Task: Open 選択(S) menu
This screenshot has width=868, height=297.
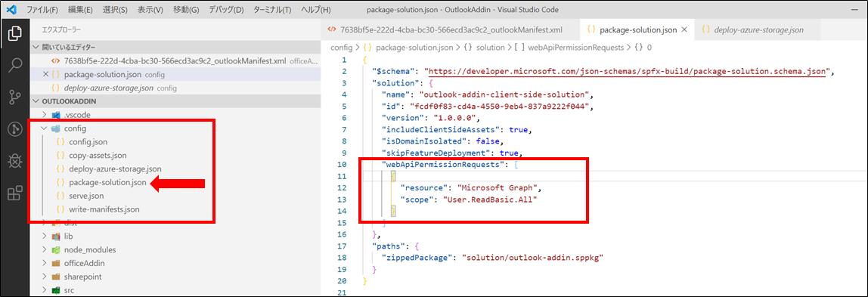Action: pyautogui.click(x=115, y=10)
